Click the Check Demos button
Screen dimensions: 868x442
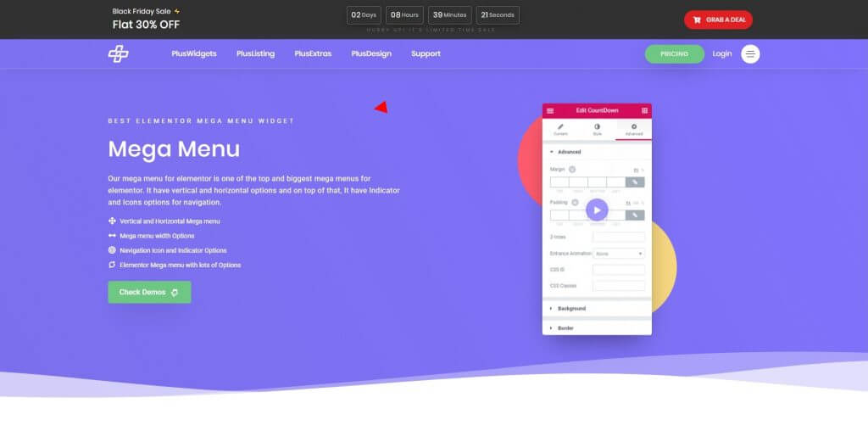[149, 292]
